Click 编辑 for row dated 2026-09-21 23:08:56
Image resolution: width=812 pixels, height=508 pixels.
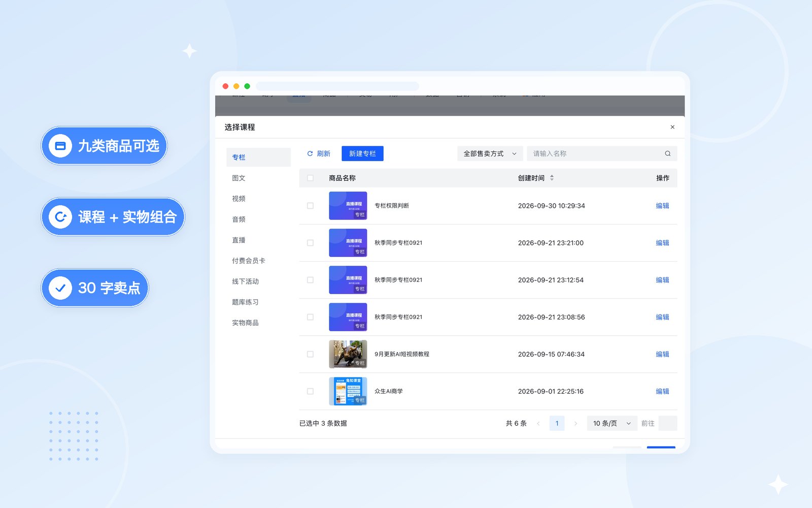tap(662, 317)
